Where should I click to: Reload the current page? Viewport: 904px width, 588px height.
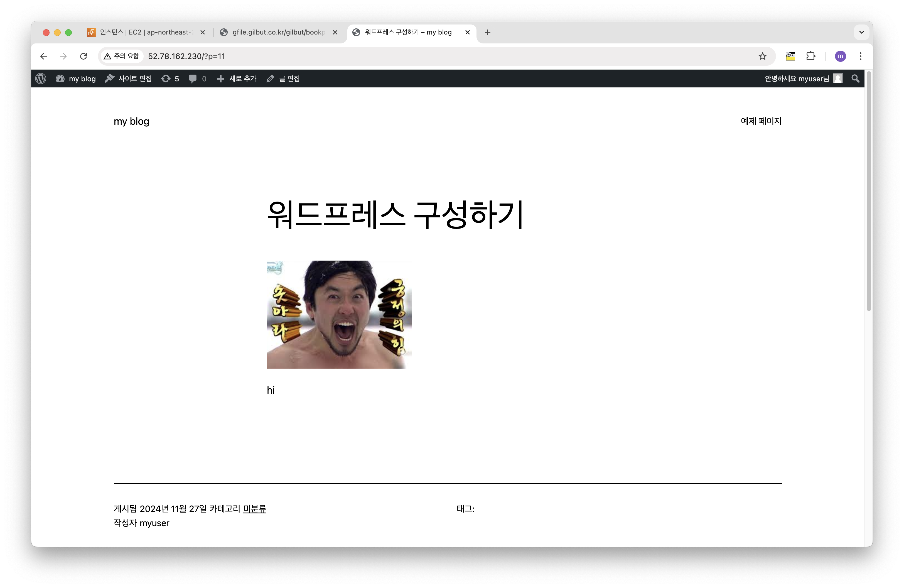click(83, 56)
